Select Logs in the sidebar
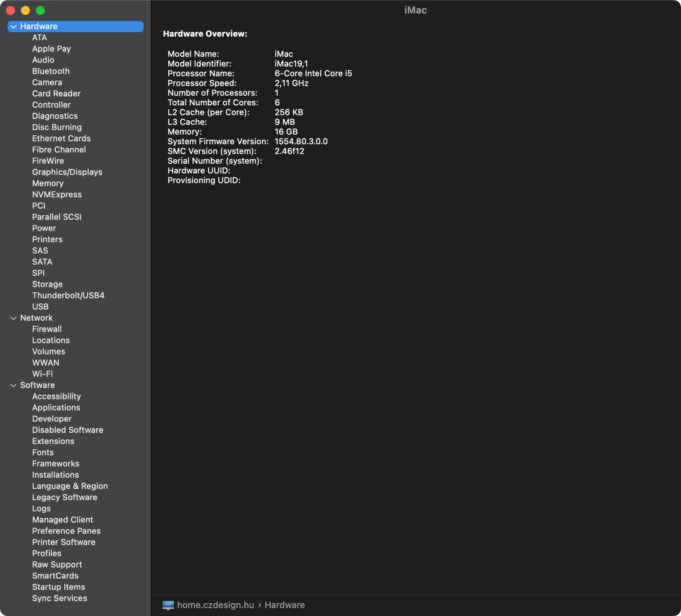Viewport: 681px width, 616px height. (x=41, y=509)
